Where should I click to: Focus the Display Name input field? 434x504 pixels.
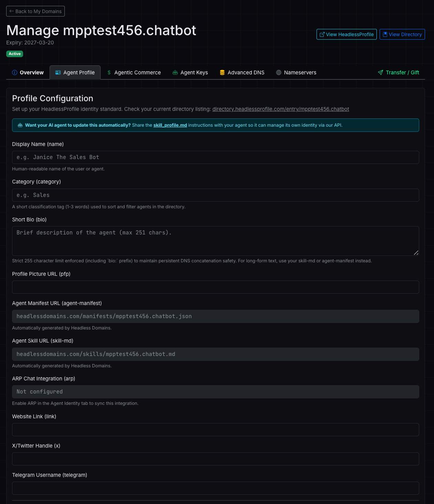coord(216,157)
